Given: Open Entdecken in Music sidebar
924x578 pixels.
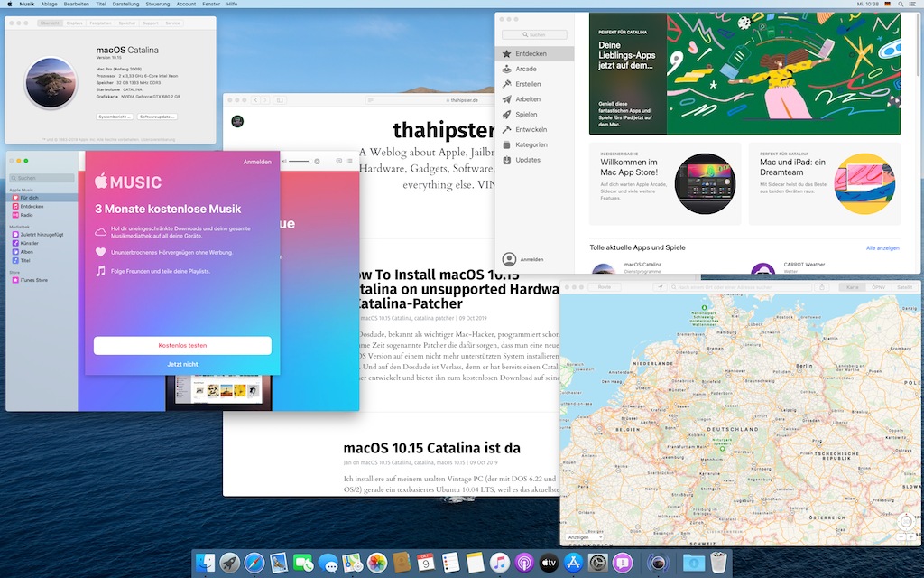Looking at the screenshot, I should tap(32, 206).
